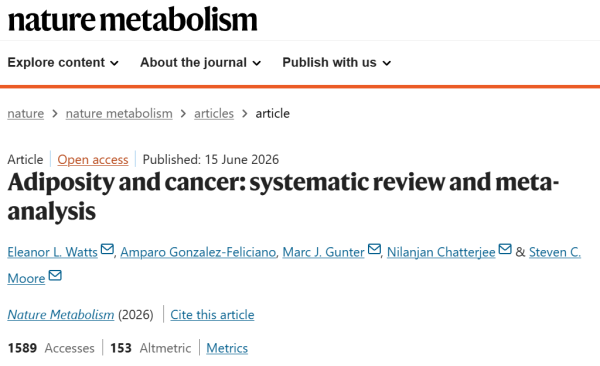Image resolution: width=600 pixels, height=366 pixels.
Task: Select author Marc J. Gunter link
Action: pos(323,252)
